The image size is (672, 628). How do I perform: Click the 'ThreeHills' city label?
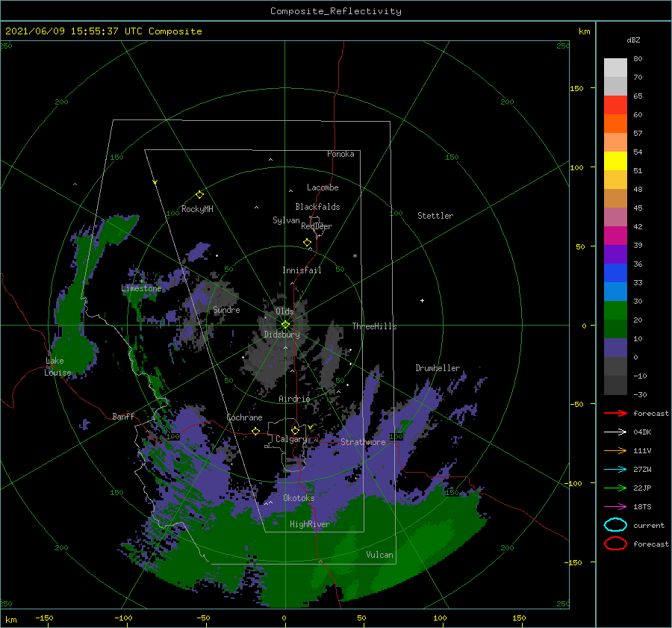click(374, 326)
